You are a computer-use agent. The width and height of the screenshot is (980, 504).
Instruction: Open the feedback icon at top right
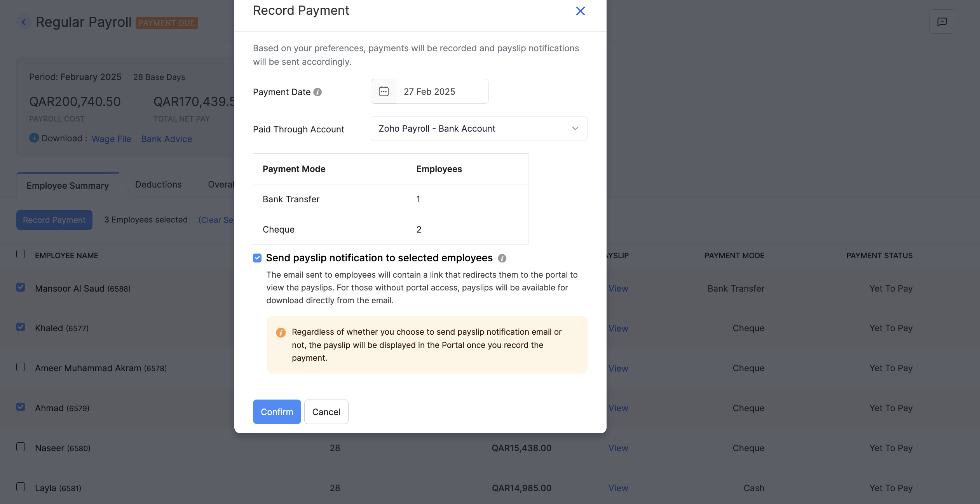[x=942, y=21]
